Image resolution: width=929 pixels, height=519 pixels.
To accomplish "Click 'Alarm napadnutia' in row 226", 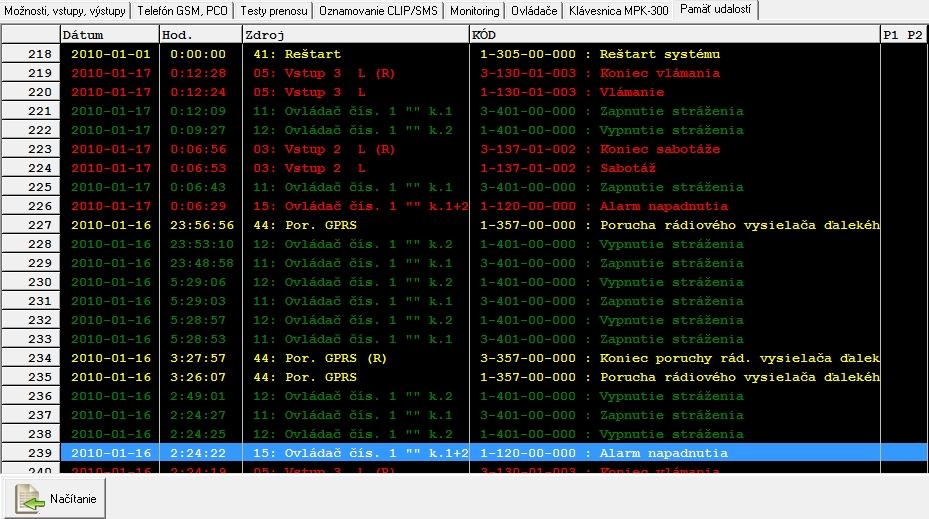I will pos(664,206).
